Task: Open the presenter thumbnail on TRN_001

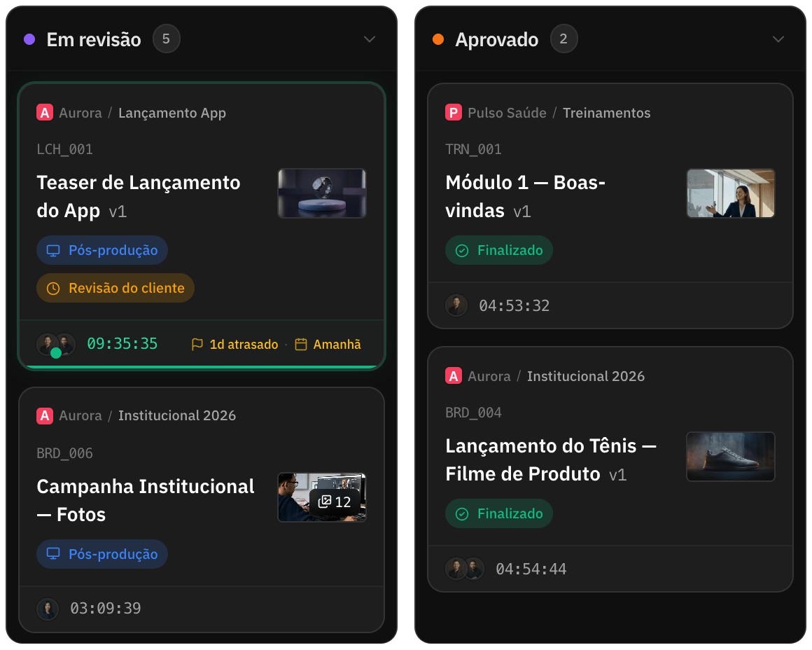Action: [x=730, y=193]
